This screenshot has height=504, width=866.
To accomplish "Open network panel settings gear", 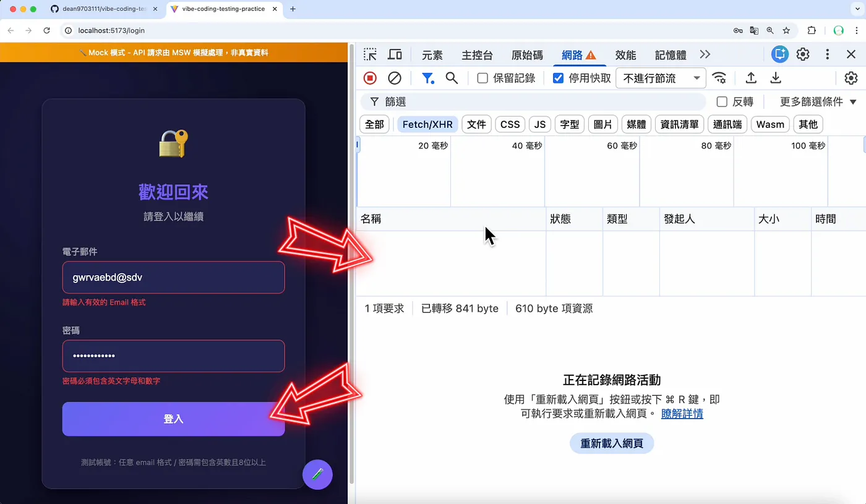I will (x=851, y=78).
